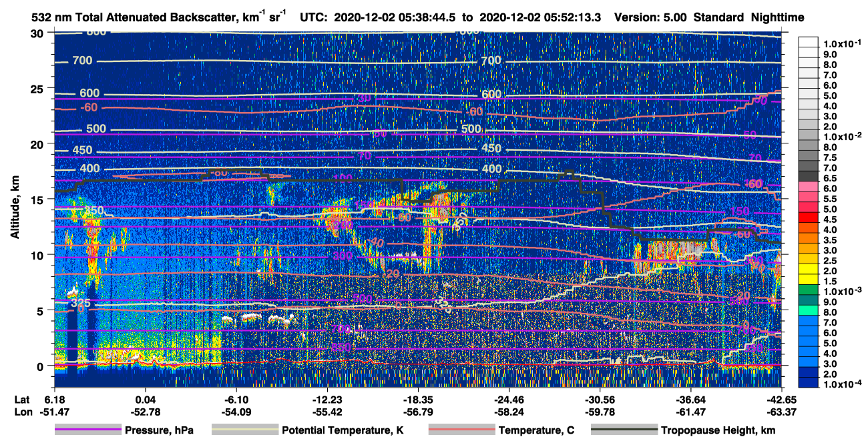Click the 'Altitude, km' axis label
This screenshot has height=445, width=868.
pyautogui.click(x=15, y=208)
